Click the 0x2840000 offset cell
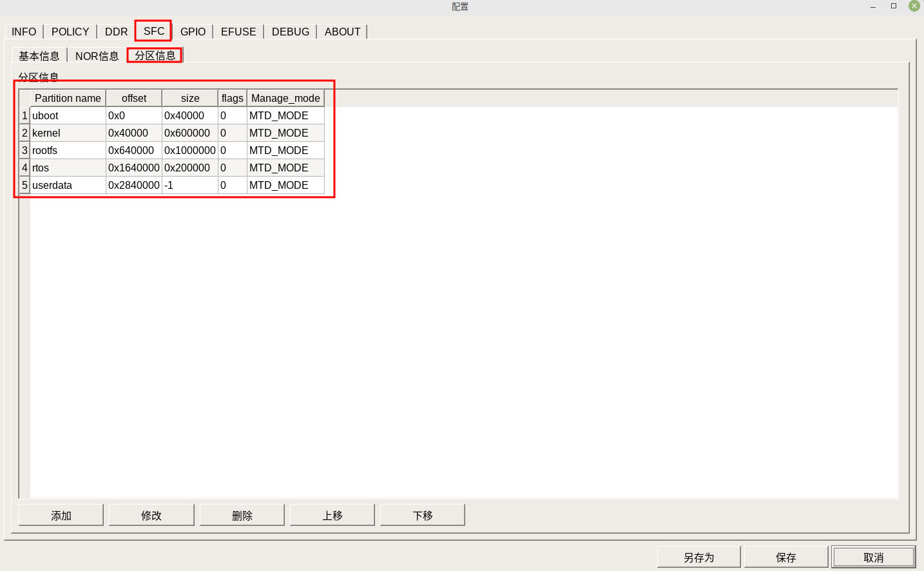Image resolution: width=924 pixels, height=571 pixels. click(x=134, y=185)
